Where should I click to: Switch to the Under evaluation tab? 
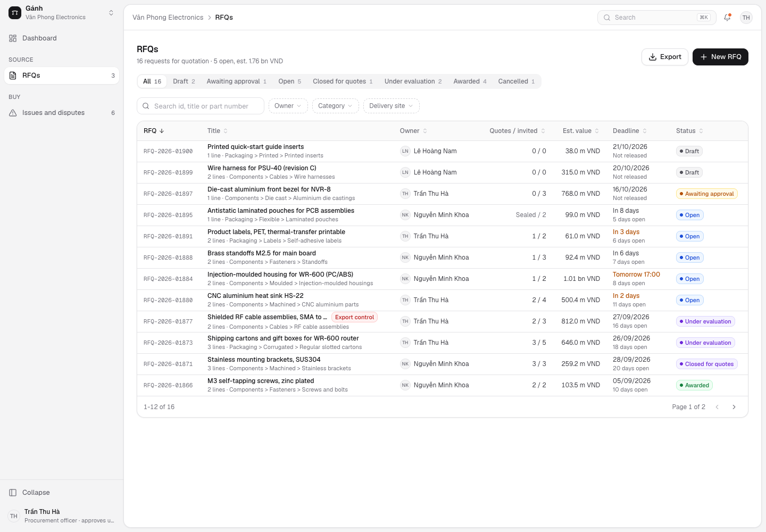click(x=413, y=81)
